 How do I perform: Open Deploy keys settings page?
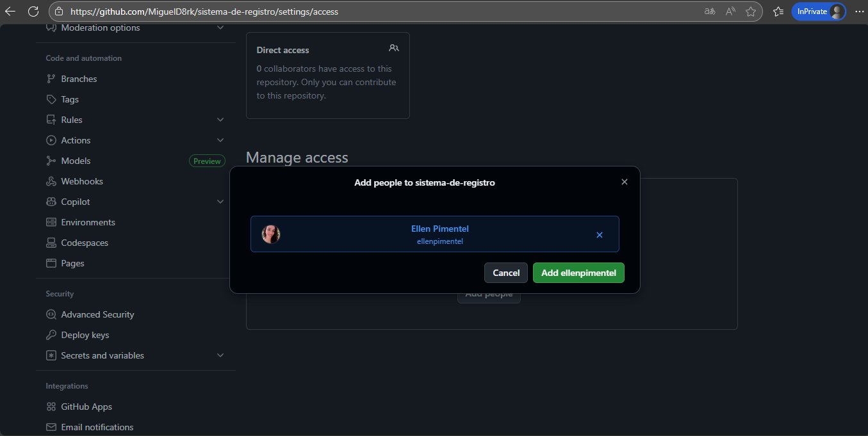[x=85, y=335]
